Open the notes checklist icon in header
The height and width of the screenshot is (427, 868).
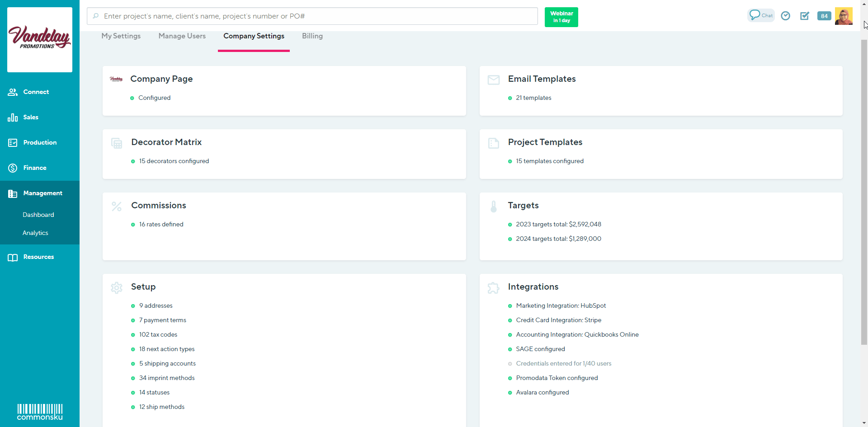(805, 16)
